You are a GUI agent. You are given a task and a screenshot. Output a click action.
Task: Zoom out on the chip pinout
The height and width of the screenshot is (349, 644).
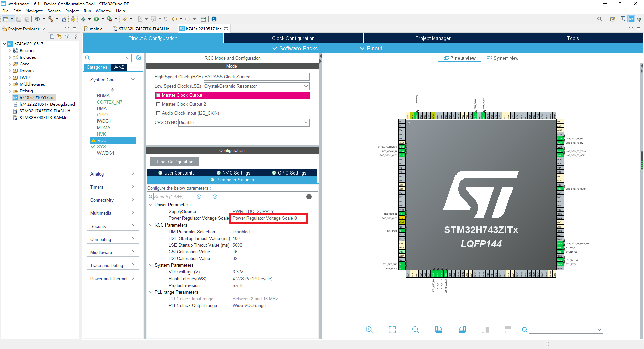pos(415,330)
